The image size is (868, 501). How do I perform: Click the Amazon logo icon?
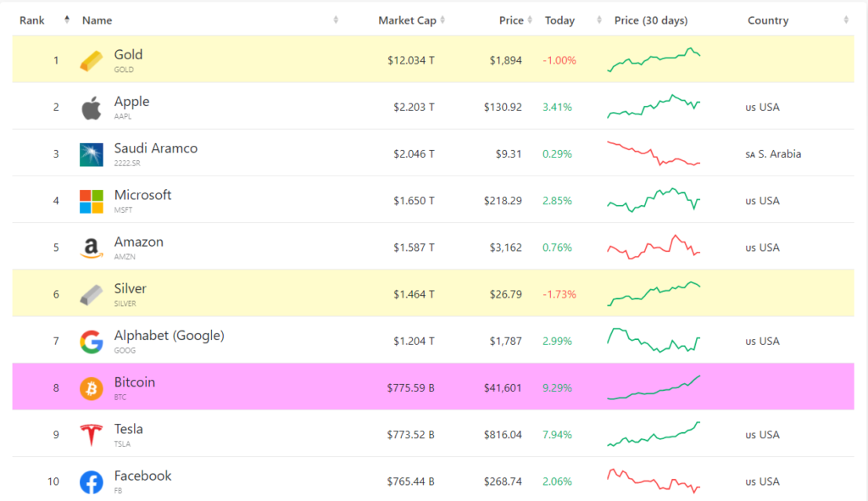coord(92,248)
